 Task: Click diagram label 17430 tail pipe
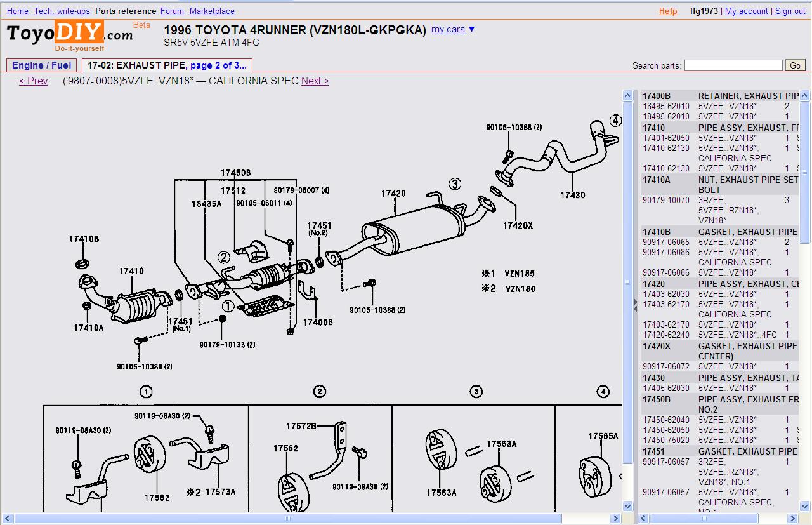573,196
